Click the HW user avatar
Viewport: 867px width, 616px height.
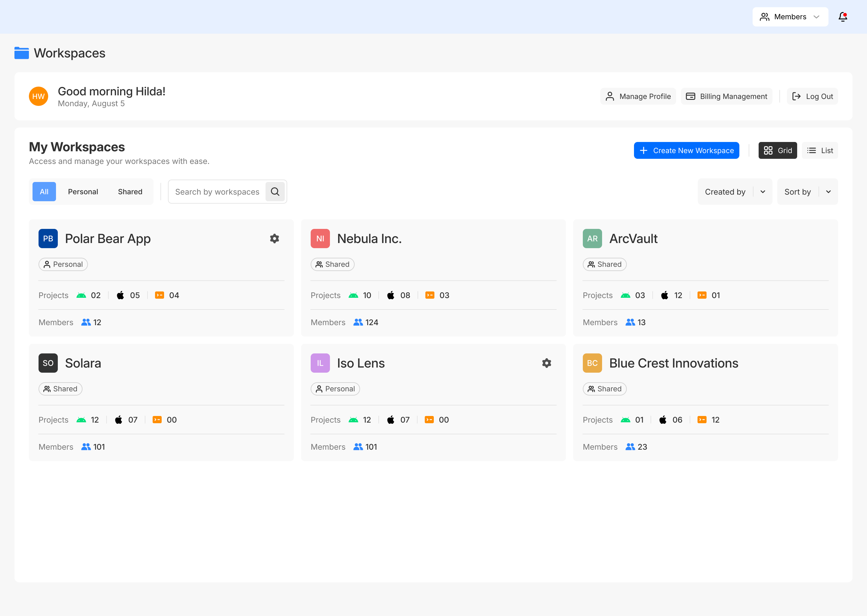(38, 96)
